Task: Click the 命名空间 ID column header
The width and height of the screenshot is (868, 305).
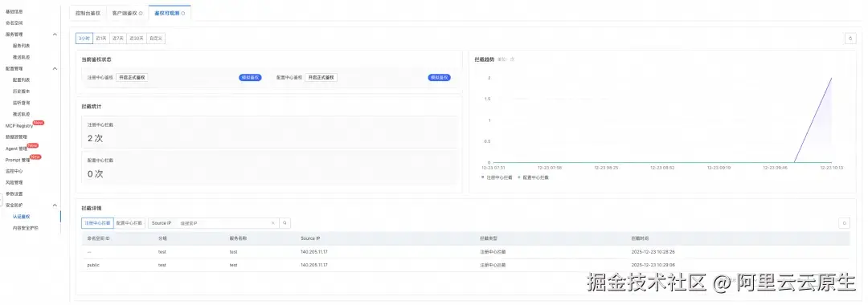Action: [x=99, y=238]
